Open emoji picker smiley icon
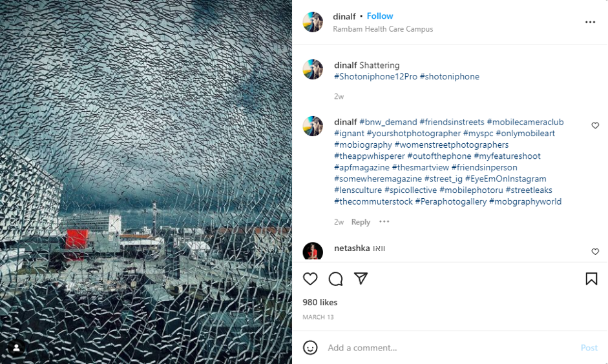Screen dimensions: 608x364 click(x=310, y=348)
